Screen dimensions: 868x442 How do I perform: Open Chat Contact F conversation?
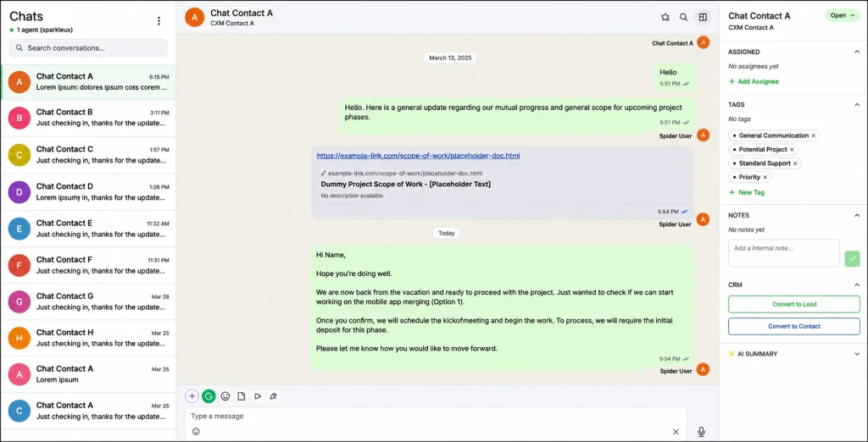tap(88, 265)
